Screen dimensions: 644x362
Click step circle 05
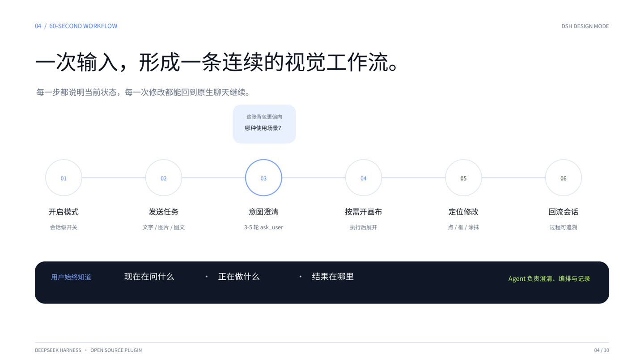click(x=463, y=178)
